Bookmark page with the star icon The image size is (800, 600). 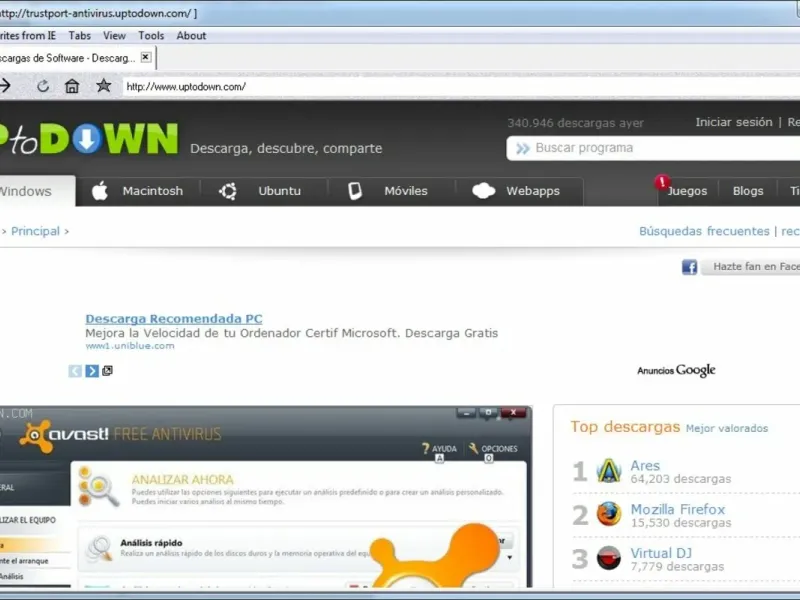[104, 86]
